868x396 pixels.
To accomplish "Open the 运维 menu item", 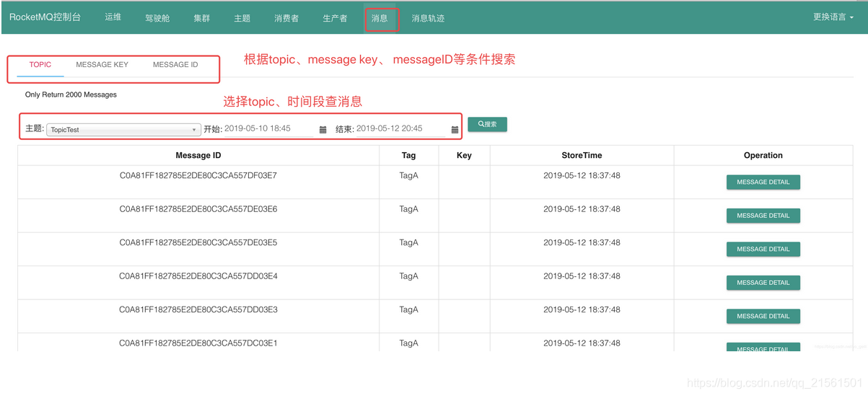I will 113,17.
